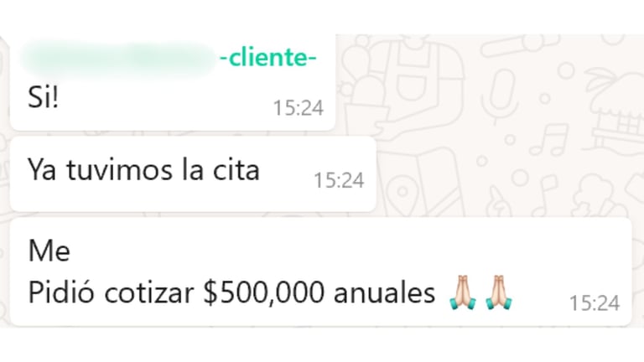Image resolution: width=644 pixels, height=362 pixels.
Task: Click the 15:24 timestamp after praying emojis
Action: (595, 303)
